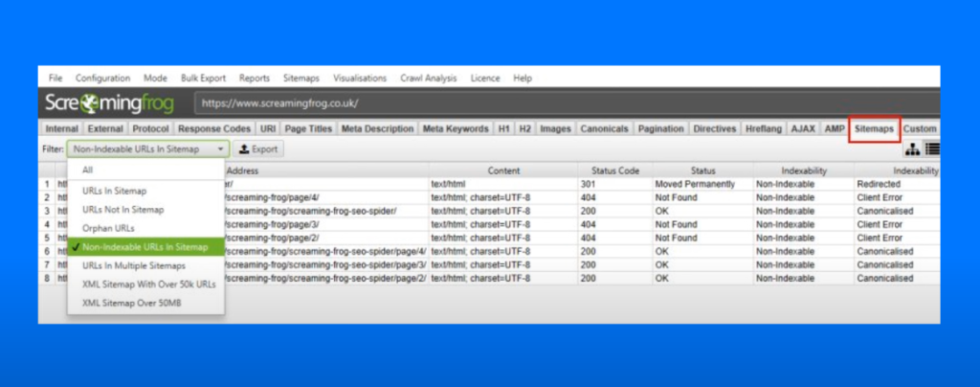Choose URLs Not In Sitemap option

[x=145, y=210]
